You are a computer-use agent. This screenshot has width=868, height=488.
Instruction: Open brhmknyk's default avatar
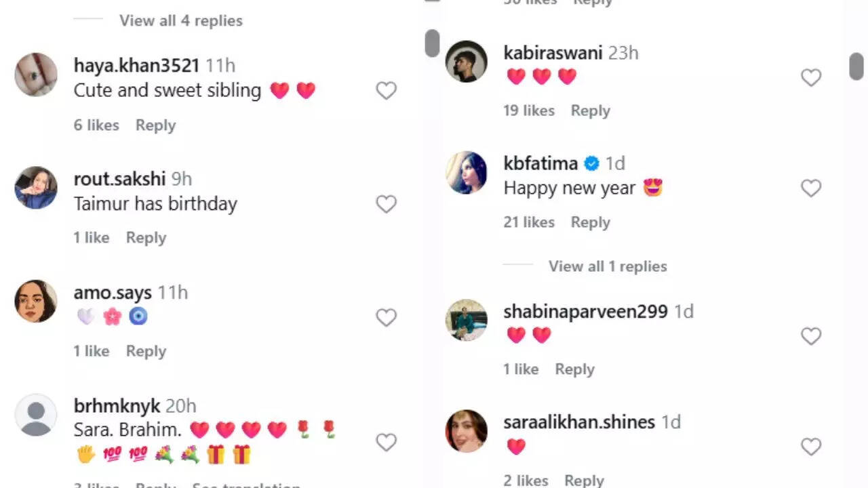click(x=36, y=415)
